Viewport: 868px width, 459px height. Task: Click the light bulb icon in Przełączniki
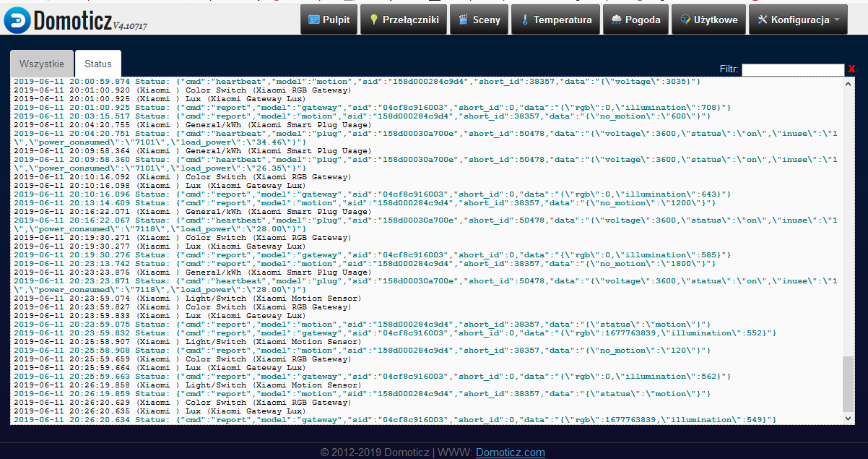click(x=374, y=20)
